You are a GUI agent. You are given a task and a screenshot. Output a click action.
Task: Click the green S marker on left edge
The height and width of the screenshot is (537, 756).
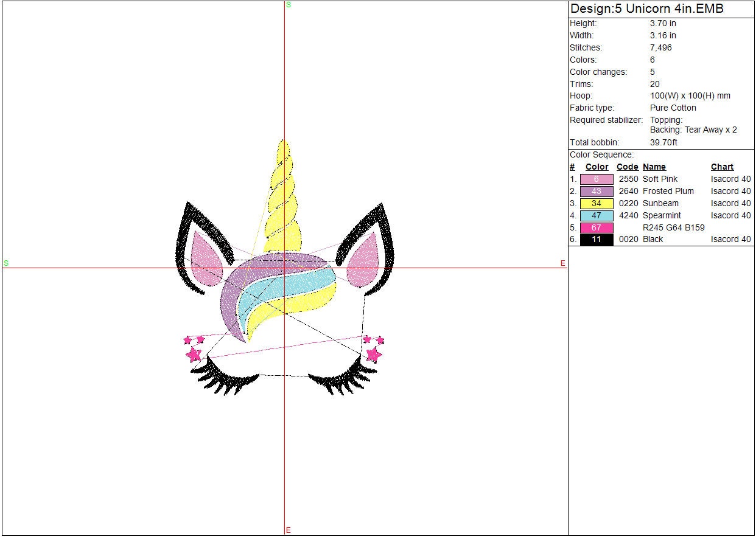pos(6,263)
